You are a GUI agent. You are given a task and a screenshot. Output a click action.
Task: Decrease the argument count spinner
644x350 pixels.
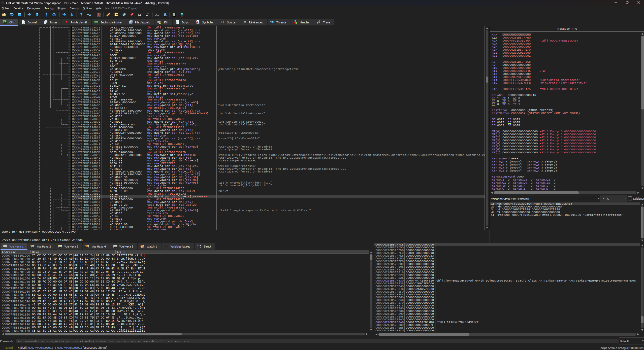[x=603, y=199]
